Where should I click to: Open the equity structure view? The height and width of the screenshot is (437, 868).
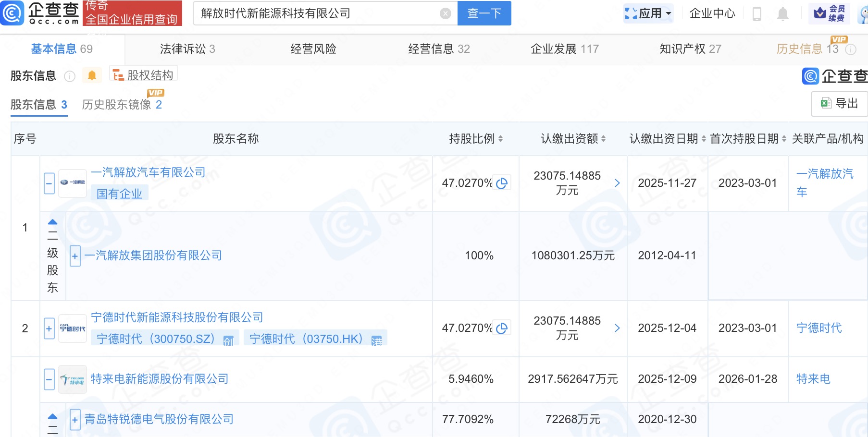[x=143, y=75]
